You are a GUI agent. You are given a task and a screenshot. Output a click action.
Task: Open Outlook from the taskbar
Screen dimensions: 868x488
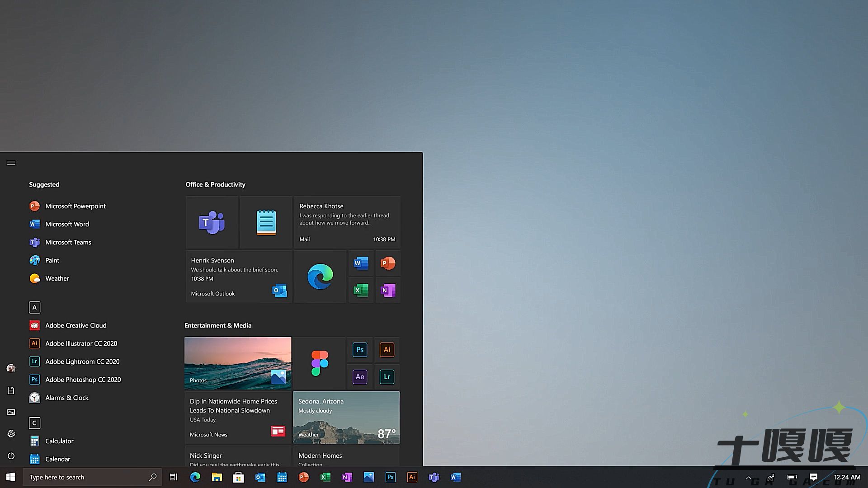pos(260,477)
